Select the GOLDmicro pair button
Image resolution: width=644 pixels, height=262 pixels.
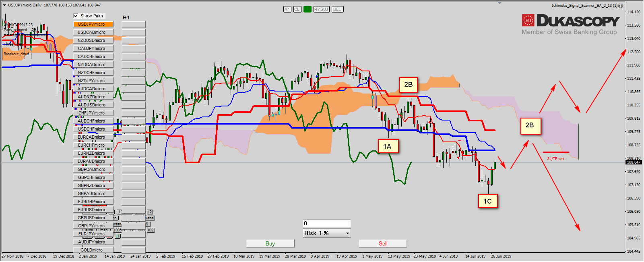point(93,250)
